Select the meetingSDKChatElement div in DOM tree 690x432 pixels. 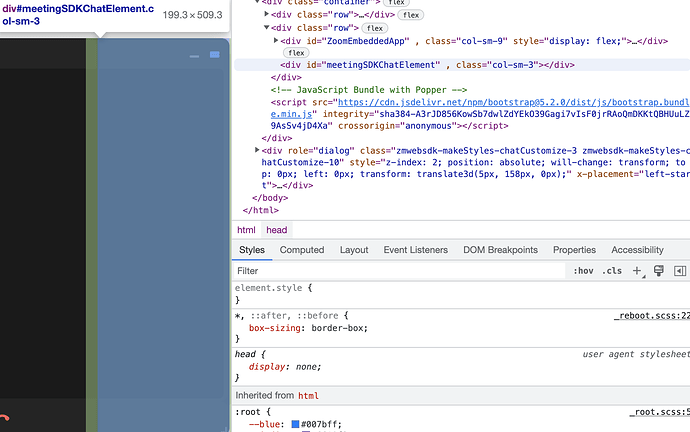pyautogui.click(x=427, y=65)
